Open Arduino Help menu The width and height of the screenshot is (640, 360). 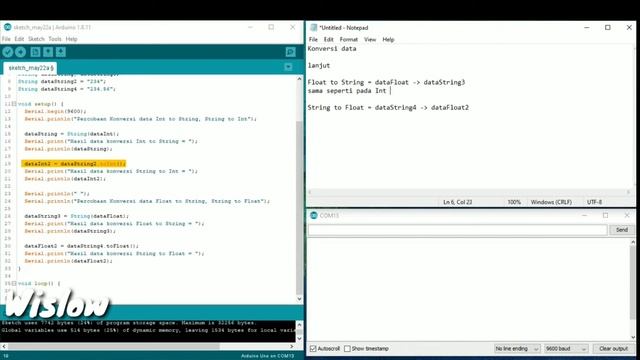(x=71, y=39)
